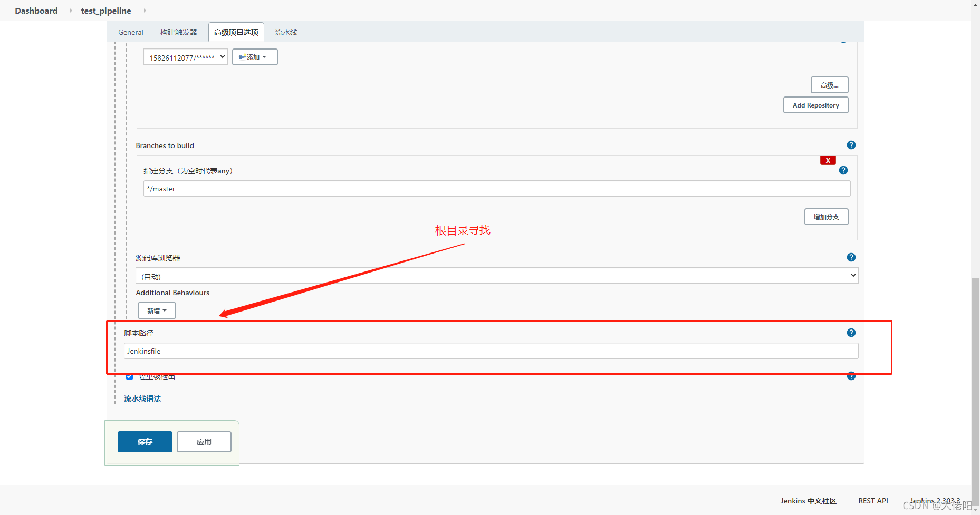Expand the 源码库浏览器 (自动) dropdown
The height and width of the screenshot is (515, 980).
point(497,276)
